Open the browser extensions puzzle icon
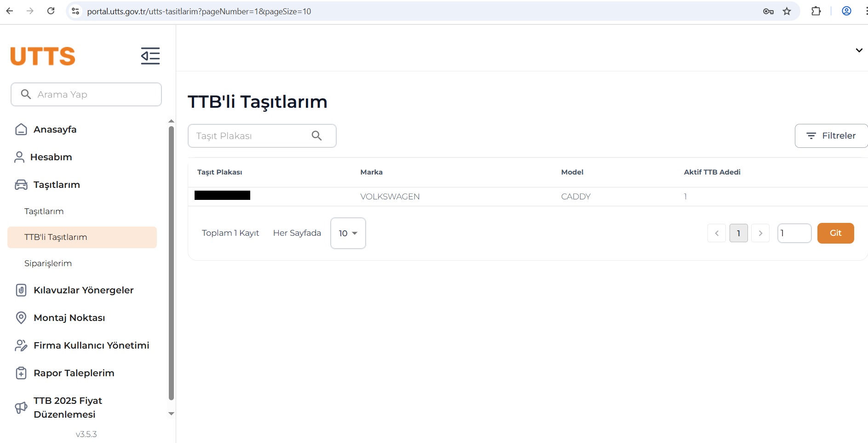This screenshot has width=868, height=443. pos(816,12)
